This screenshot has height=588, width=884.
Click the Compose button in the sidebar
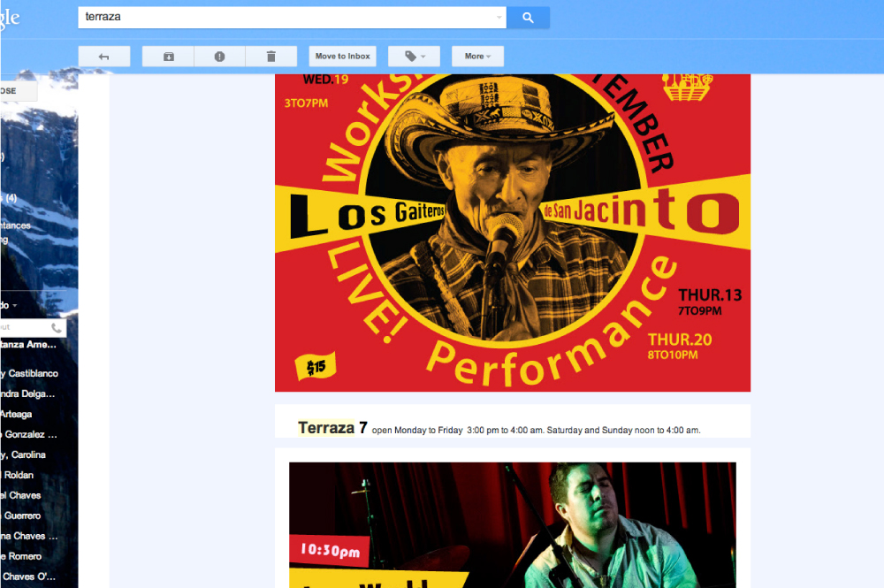pos(18,91)
